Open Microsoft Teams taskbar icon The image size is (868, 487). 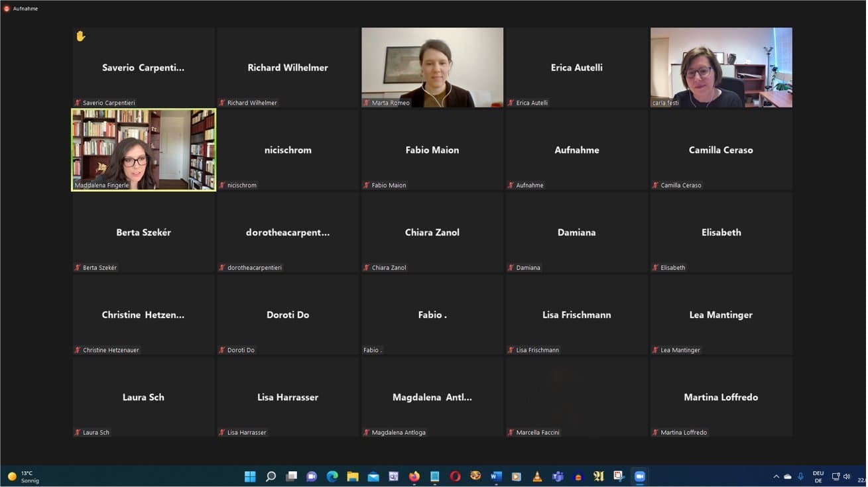pyautogui.click(x=558, y=476)
